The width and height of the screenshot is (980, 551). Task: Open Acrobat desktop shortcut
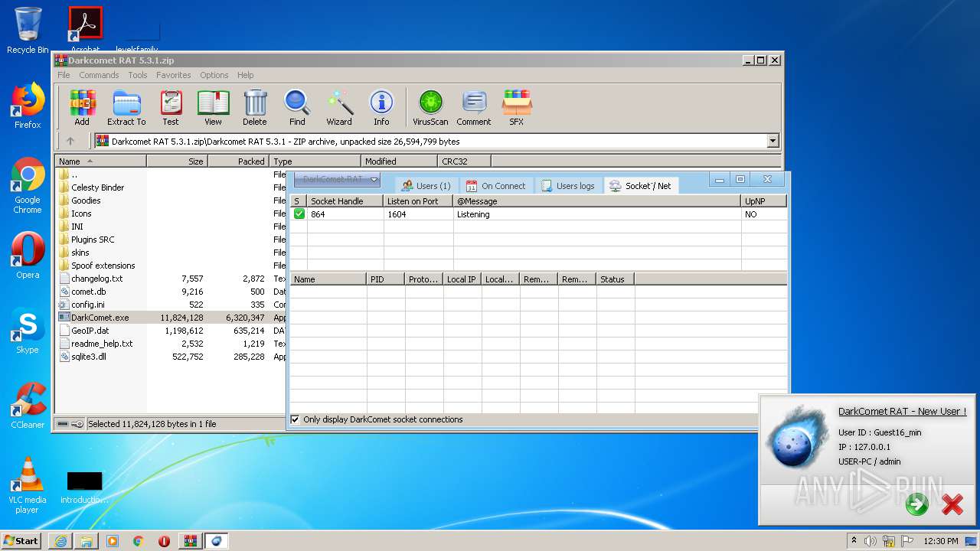pyautogui.click(x=86, y=31)
